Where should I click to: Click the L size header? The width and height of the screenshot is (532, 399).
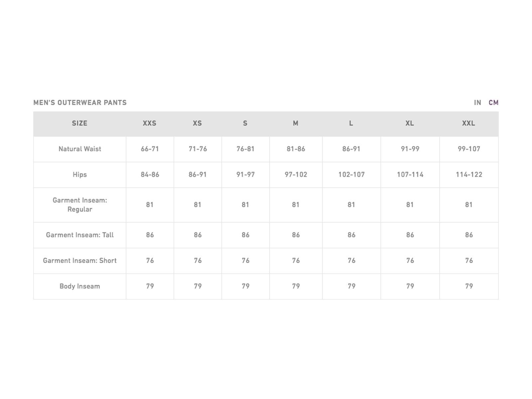point(351,123)
